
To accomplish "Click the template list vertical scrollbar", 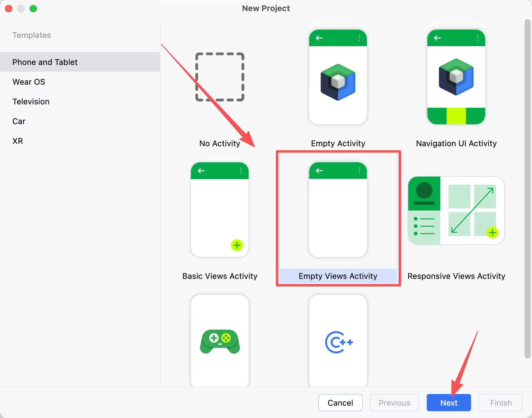I will (528, 189).
